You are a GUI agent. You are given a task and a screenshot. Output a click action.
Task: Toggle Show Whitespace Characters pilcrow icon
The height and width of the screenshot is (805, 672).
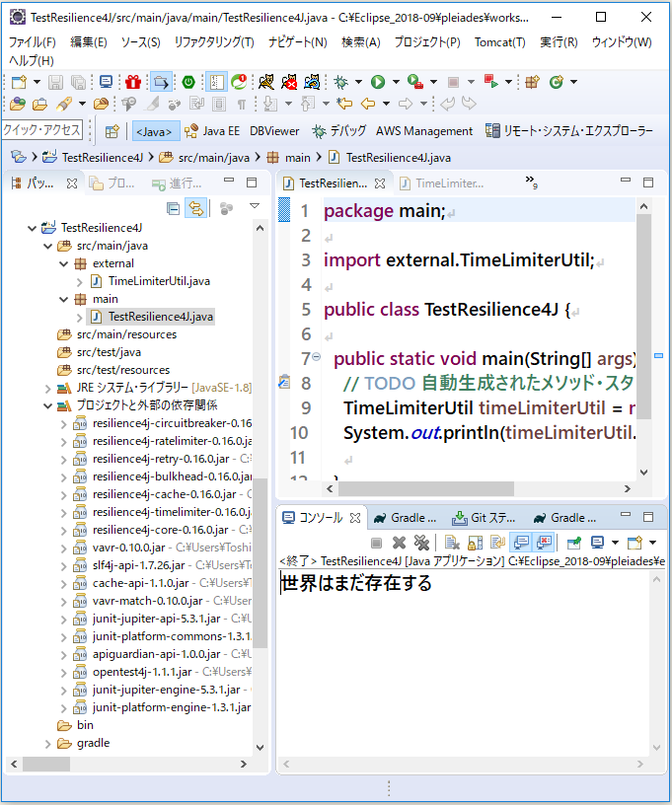[x=242, y=105]
